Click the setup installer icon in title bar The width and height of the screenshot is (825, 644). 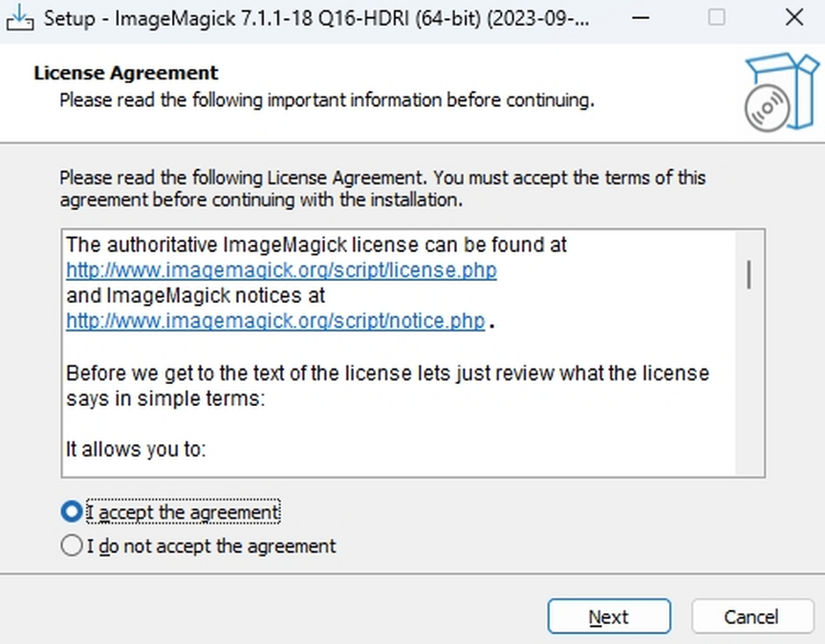19,17
